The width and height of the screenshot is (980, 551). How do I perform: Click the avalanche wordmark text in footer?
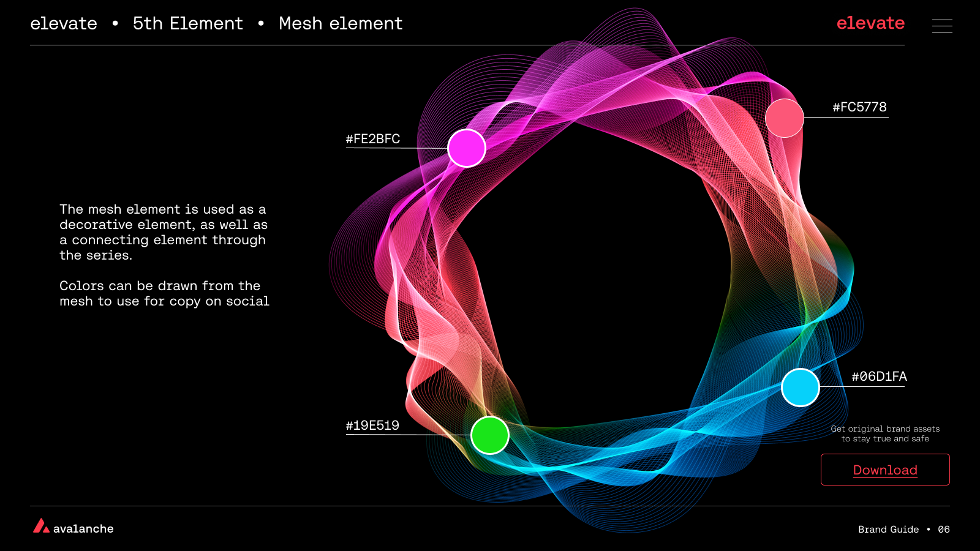[83, 529]
